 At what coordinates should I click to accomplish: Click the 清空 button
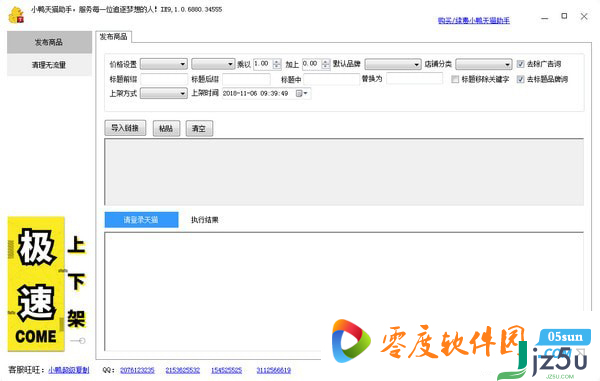coord(199,128)
